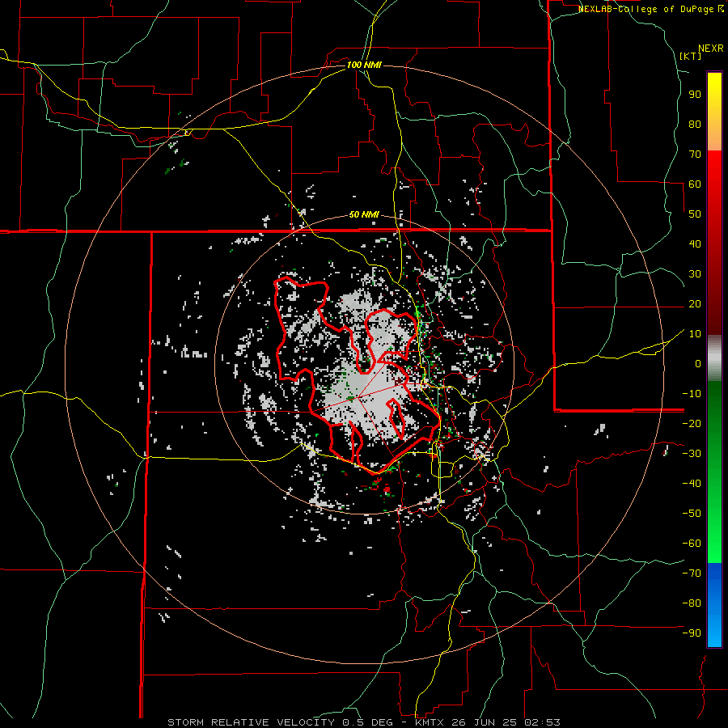Image resolution: width=728 pixels, height=728 pixels.
Task: Click the positive 10 scale value
Action: [695, 334]
